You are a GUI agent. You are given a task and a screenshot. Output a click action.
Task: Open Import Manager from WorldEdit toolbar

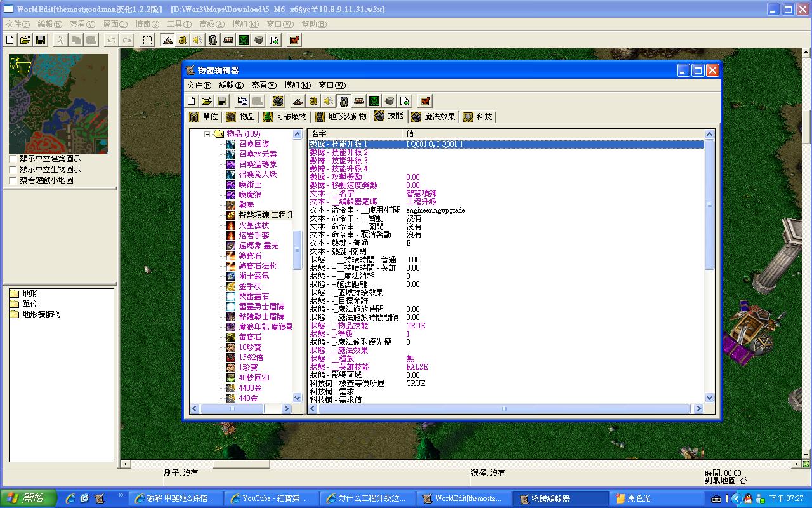point(274,40)
